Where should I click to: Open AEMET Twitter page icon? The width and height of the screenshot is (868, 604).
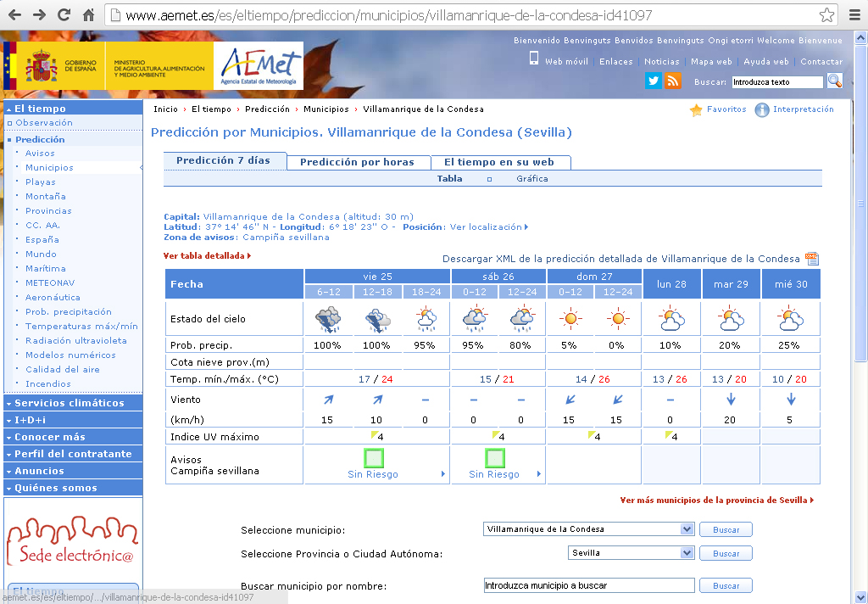[653, 81]
